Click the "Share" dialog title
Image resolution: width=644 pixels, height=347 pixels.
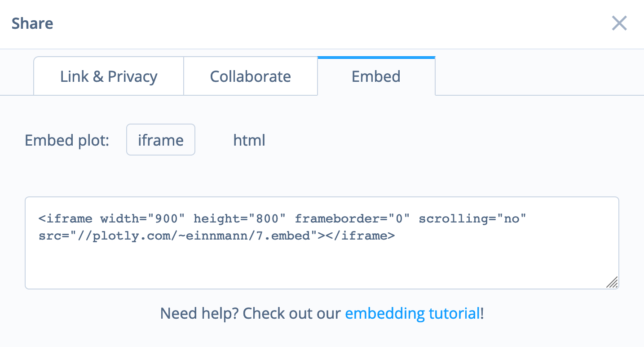[x=32, y=23]
